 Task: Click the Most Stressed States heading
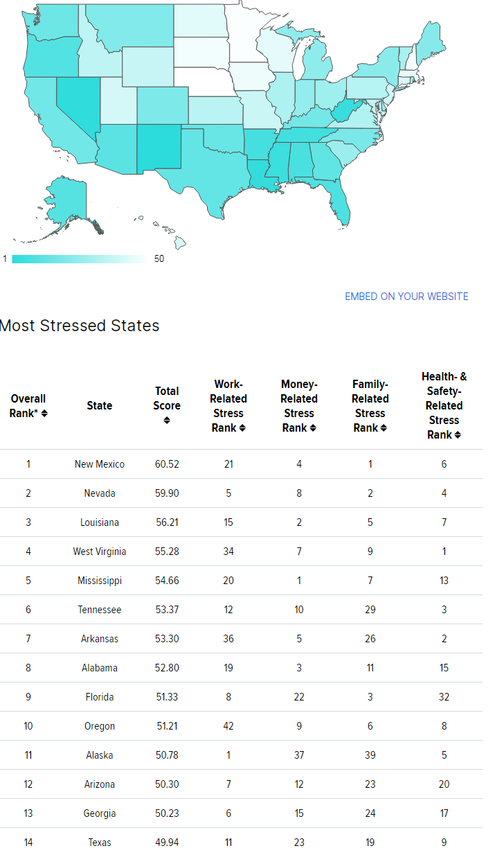(80, 326)
